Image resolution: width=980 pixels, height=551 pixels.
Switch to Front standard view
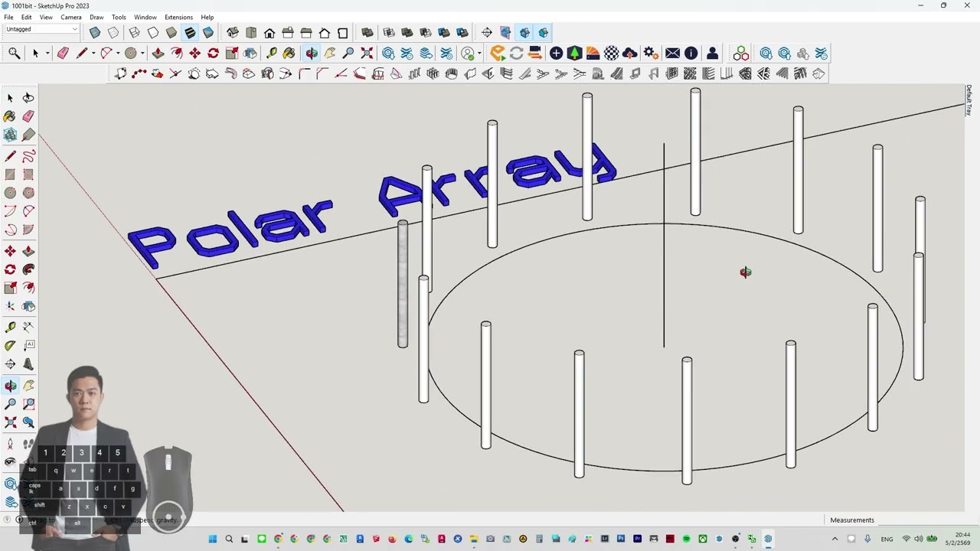click(269, 32)
